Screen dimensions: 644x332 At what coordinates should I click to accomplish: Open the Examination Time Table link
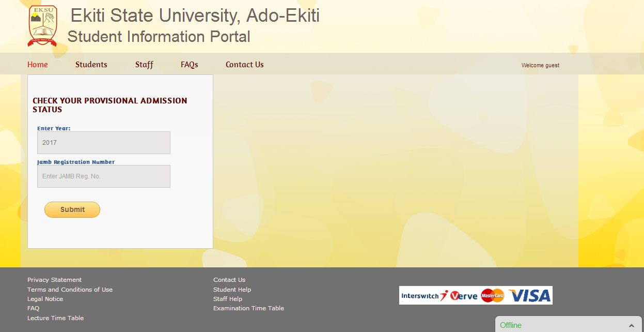pyautogui.click(x=248, y=308)
